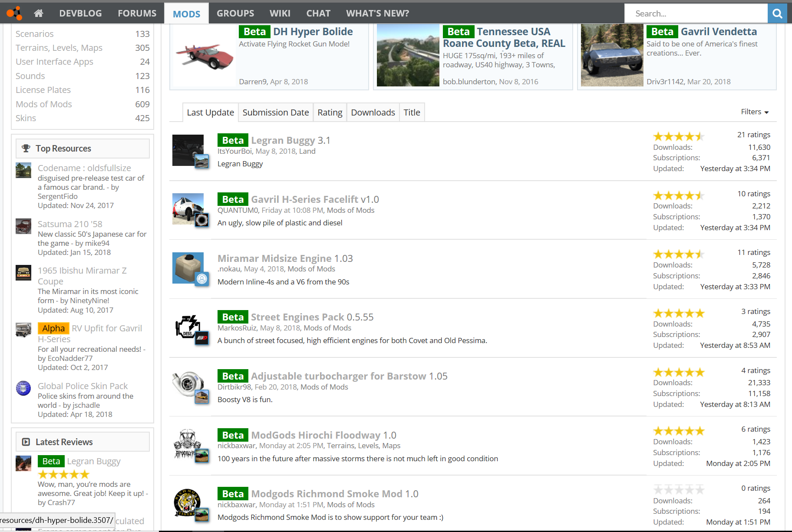Open Sounds category link
Screen dimensions: 792x532
[30, 76]
